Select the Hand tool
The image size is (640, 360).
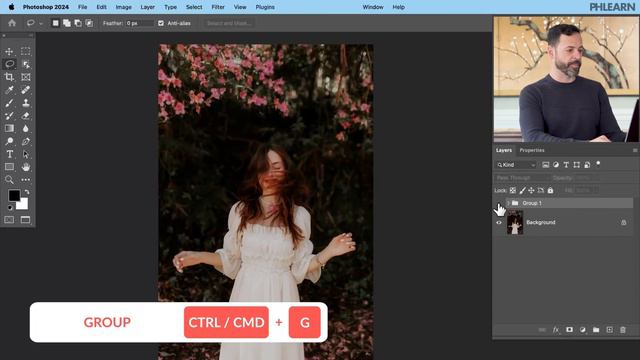click(x=25, y=167)
